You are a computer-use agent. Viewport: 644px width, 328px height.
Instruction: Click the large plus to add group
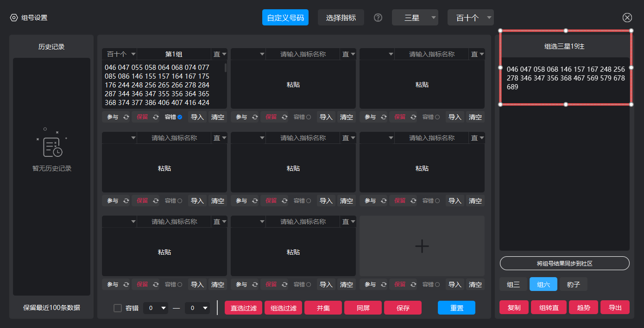[422, 246]
